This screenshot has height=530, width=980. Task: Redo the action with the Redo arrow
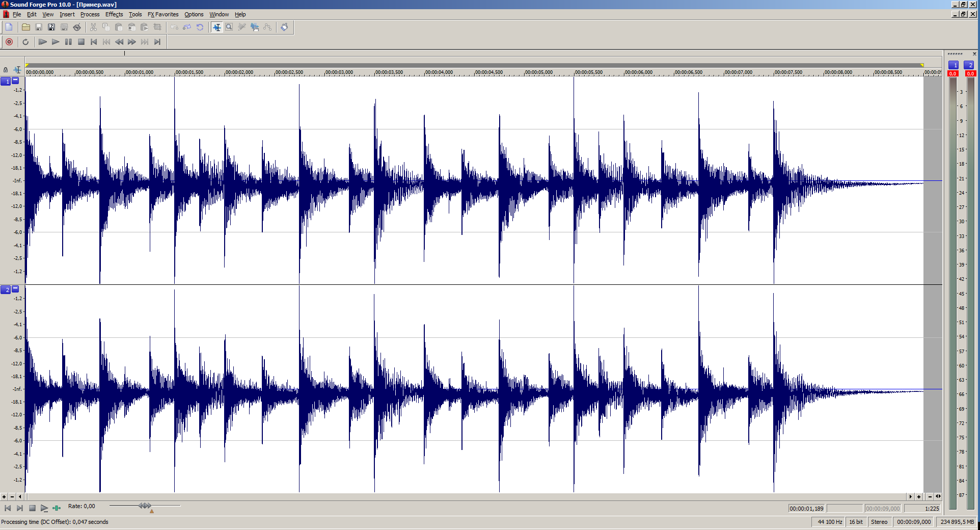187,27
